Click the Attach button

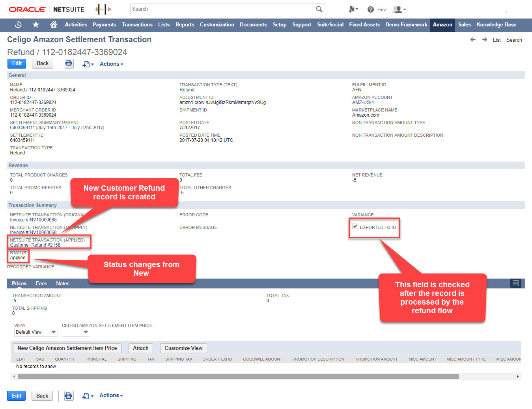[141, 348]
